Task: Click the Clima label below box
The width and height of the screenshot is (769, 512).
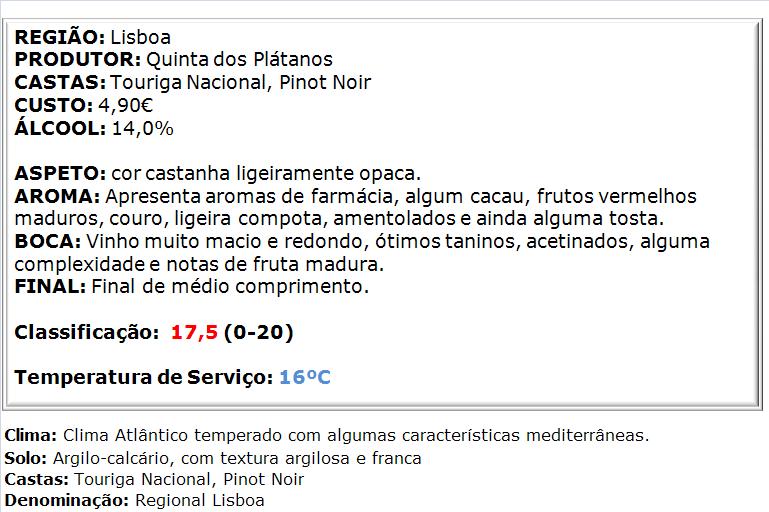Action: tap(31, 435)
